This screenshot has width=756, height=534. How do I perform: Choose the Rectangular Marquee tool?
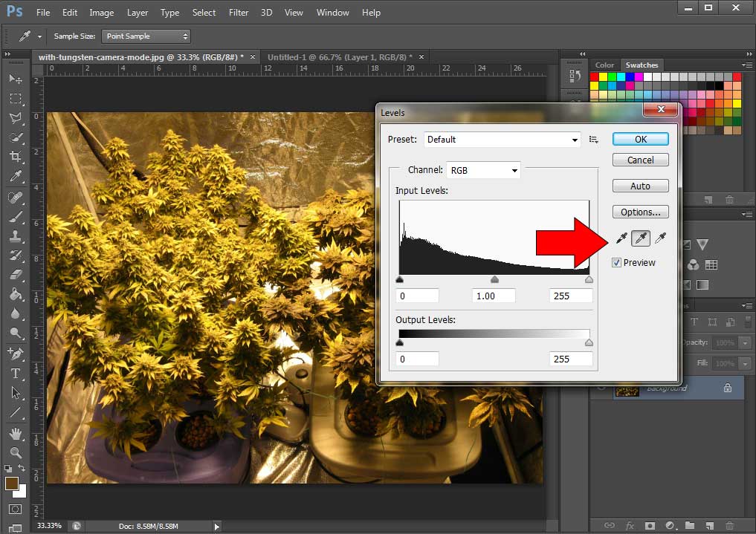coord(15,98)
